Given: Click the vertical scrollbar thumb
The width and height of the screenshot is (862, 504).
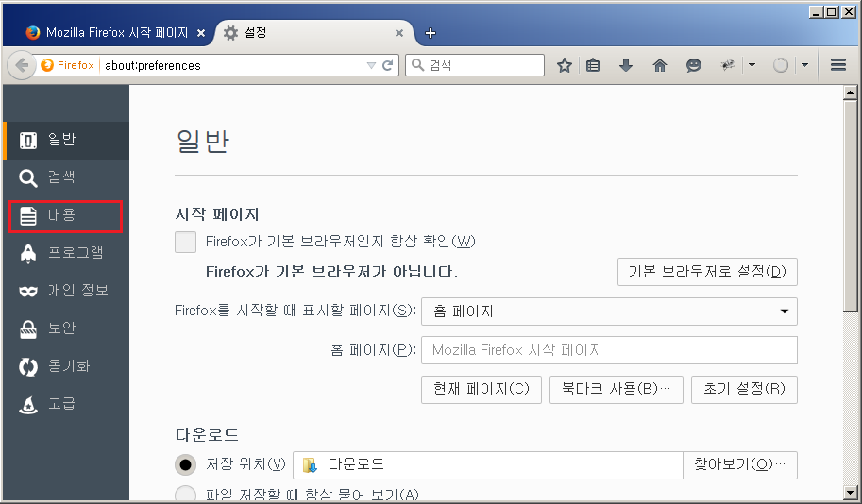Looking at the screenshot, I should (851, 208).
